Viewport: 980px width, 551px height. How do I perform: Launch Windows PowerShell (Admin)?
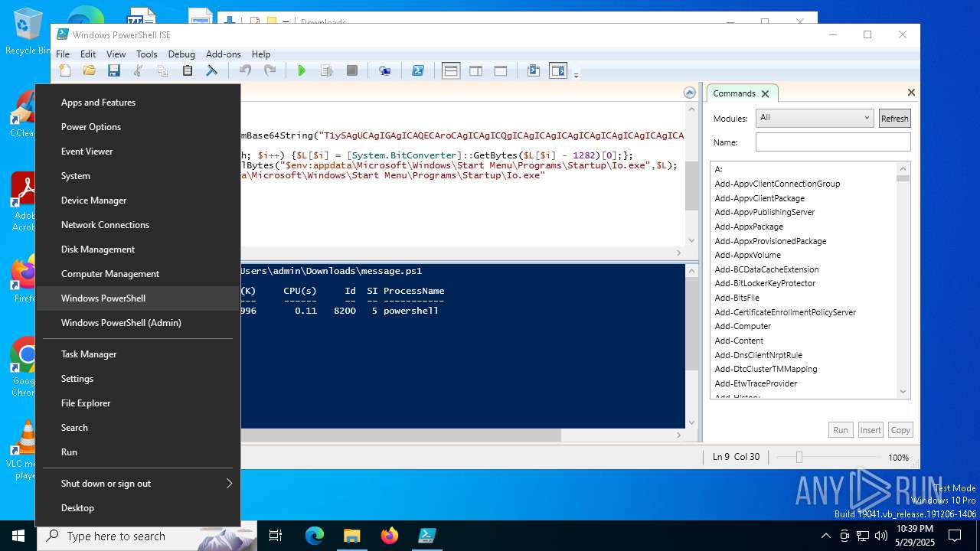138,323
